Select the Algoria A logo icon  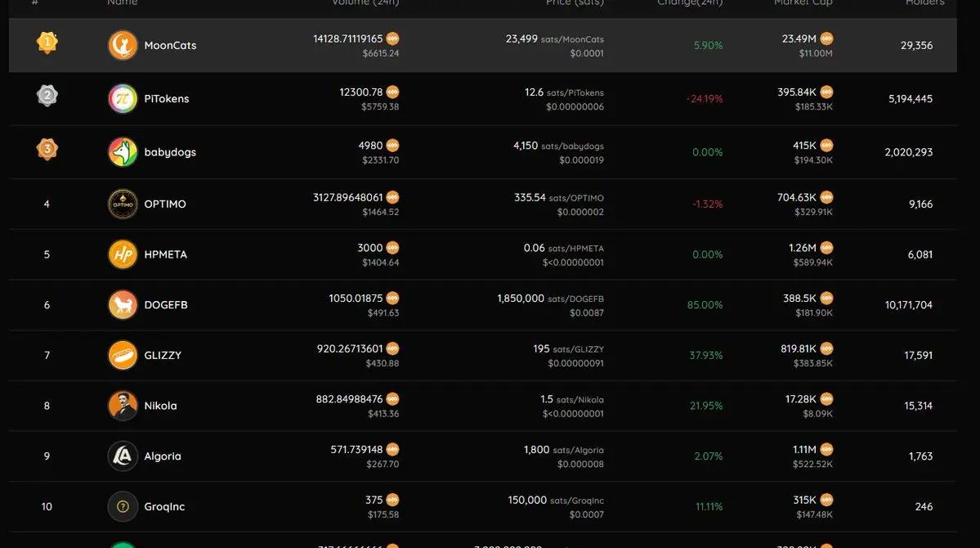click(123, 456)
